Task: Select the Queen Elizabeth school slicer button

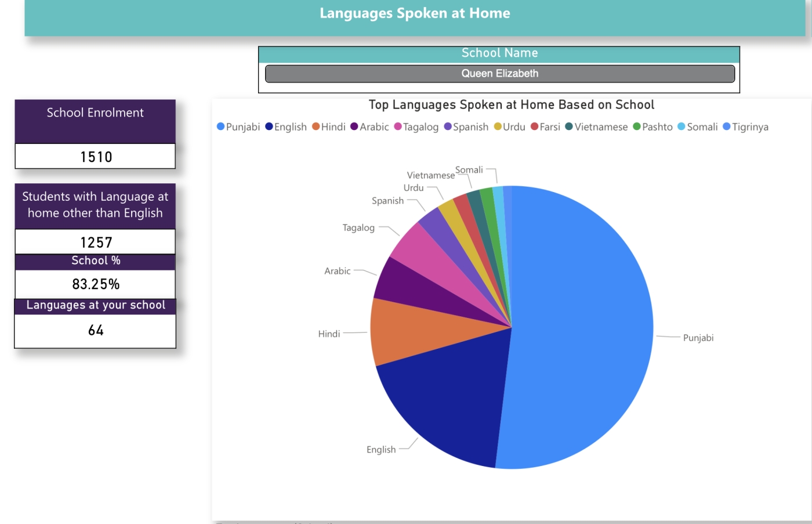Action: click(x=499, y=74)
